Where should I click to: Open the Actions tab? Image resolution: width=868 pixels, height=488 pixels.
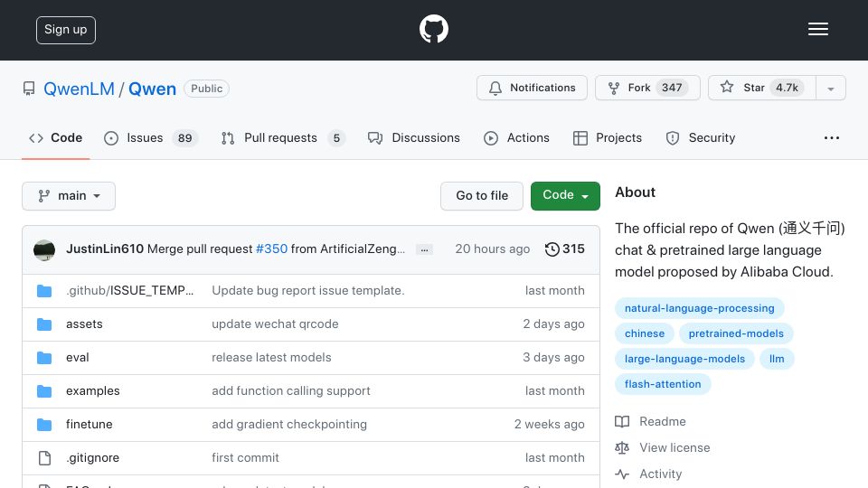click(x=516, y=137)
